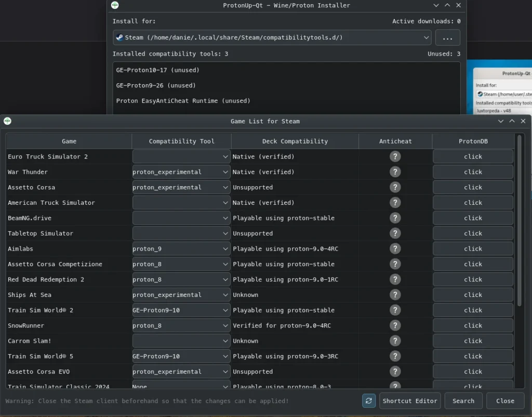Click the game list vertical scrollbar
Viewport: 532px width, 417px height.
click(x=519, y=221)
